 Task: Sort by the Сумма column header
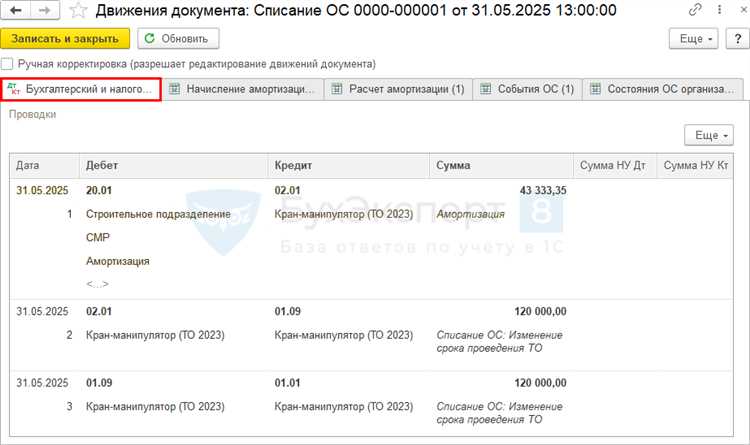pyautogui.click(x=501, y=166)
